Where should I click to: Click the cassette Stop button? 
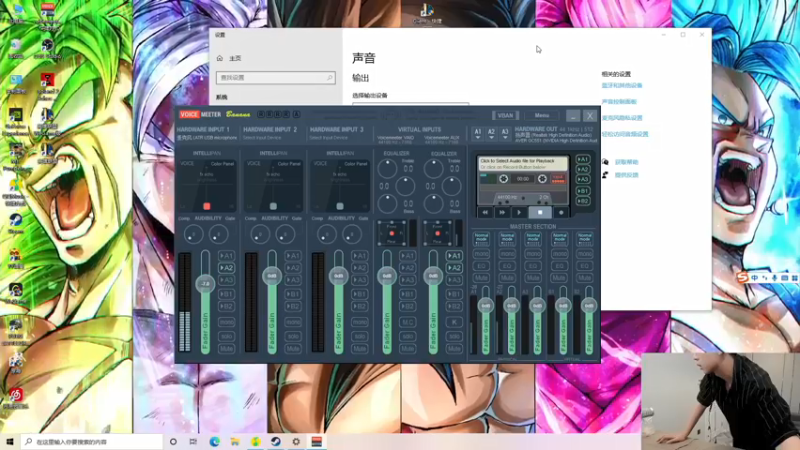pos(540,212)
